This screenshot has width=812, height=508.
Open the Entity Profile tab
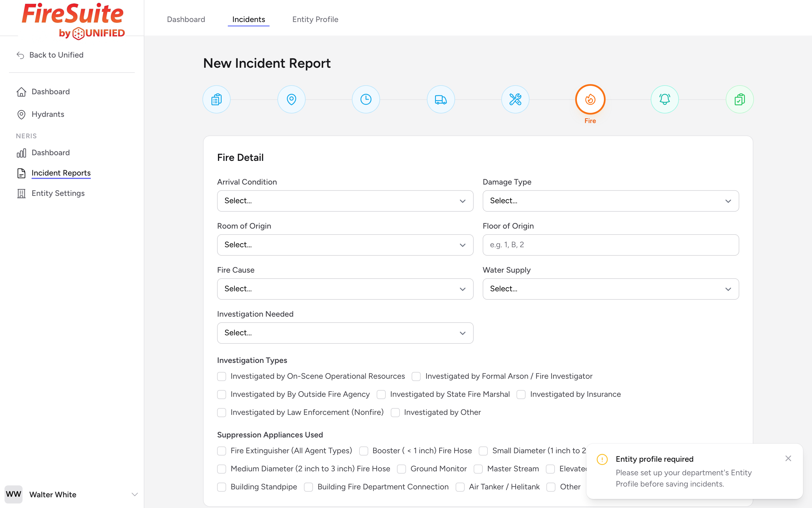coord(315,19)
